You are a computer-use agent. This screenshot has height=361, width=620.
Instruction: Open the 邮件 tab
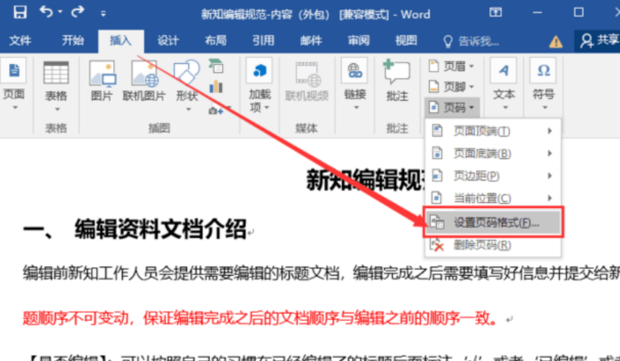tap(311, 40)
